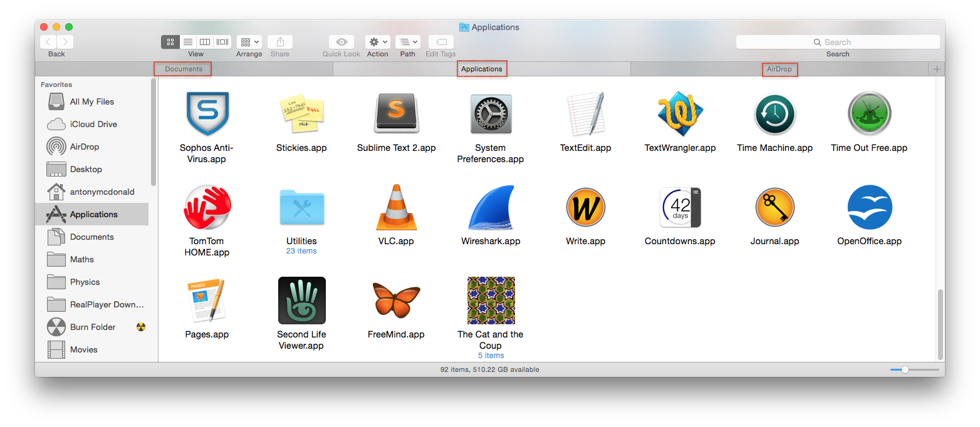
Task: Open RealPlayer Downloads folder in sidebar
Action: click(92, 304)
